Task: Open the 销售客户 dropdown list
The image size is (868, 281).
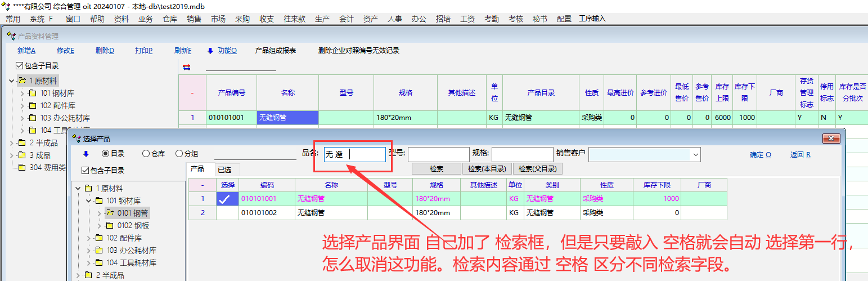Action: coord(696,154)
